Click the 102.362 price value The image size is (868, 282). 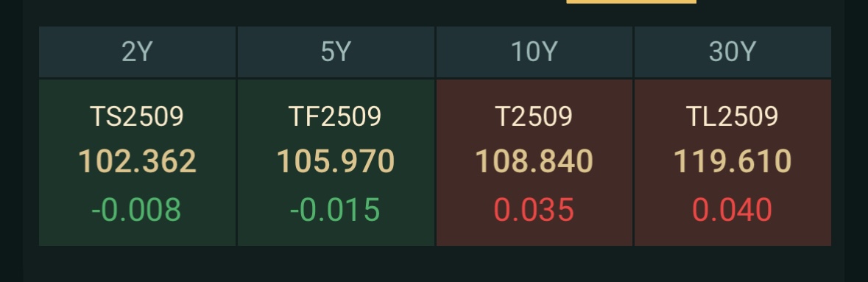tap(137, 162)
